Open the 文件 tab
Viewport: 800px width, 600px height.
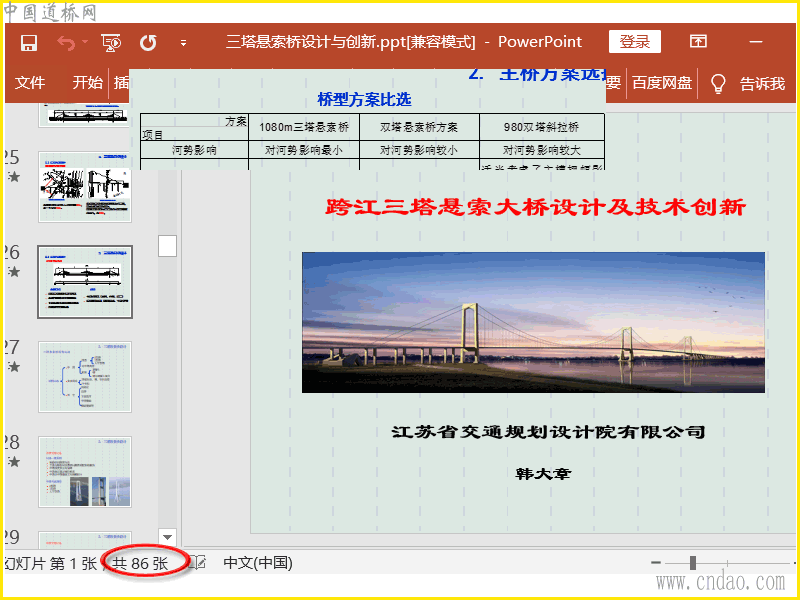[x=30, y=83]
